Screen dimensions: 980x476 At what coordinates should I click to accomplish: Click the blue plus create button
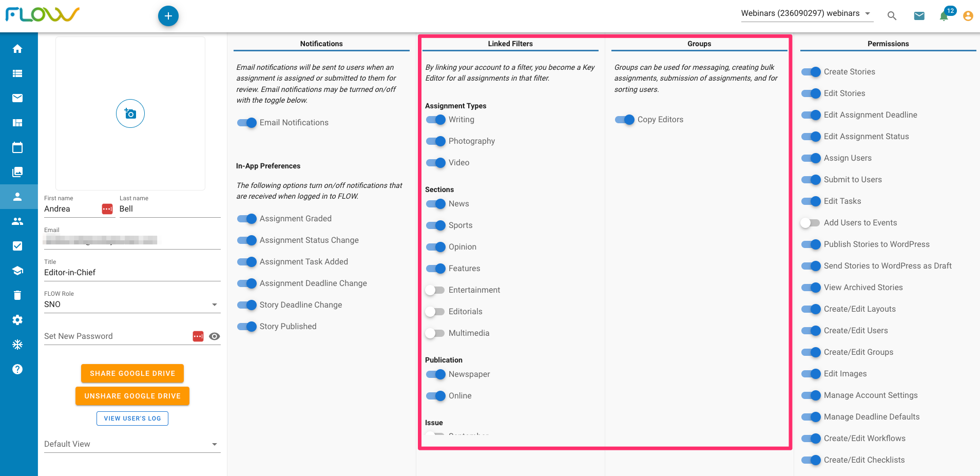coord(168,16)
